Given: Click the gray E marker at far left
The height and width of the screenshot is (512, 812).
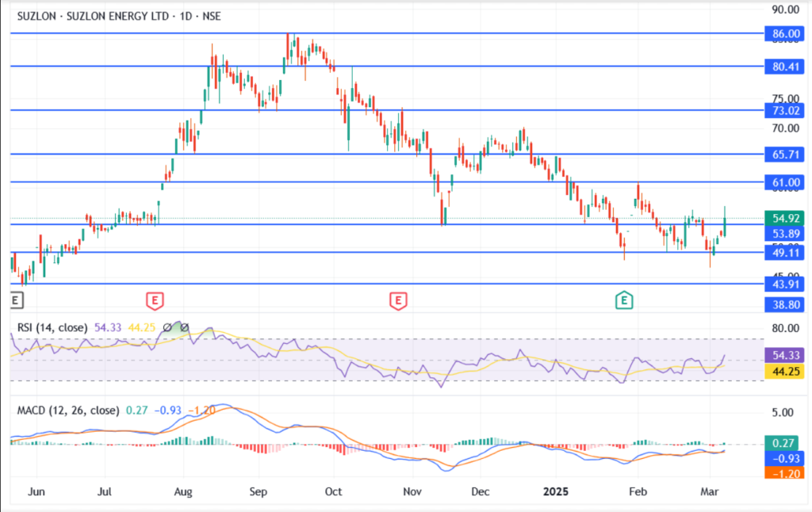Looking at the screenshot, I should tap(16, 300).
